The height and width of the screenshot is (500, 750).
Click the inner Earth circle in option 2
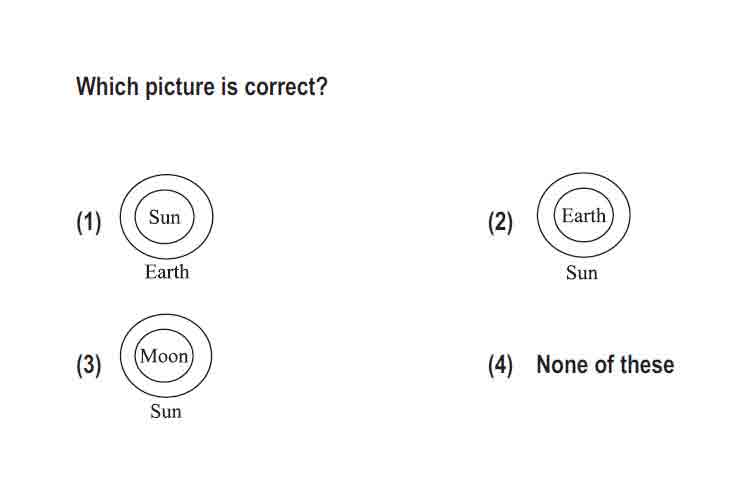click(583, 215)
